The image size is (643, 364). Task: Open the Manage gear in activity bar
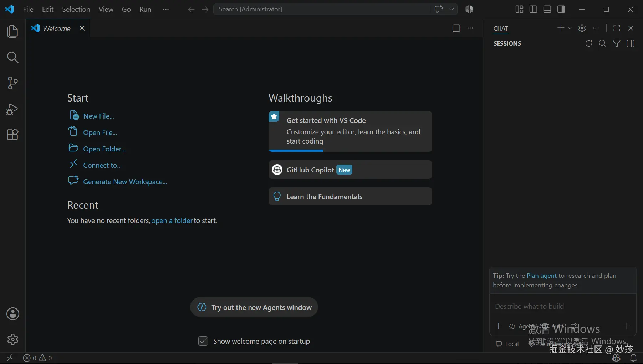click(12, 339)
